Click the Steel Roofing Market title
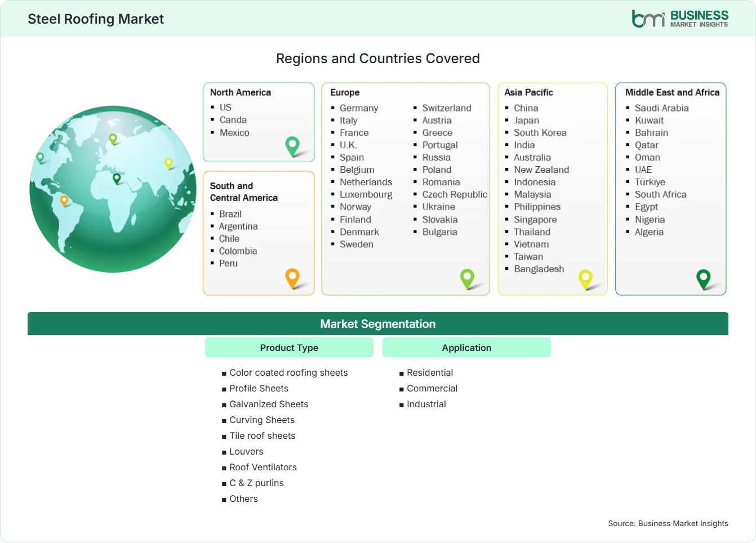The image size is (756, 543). coord(96,19)
